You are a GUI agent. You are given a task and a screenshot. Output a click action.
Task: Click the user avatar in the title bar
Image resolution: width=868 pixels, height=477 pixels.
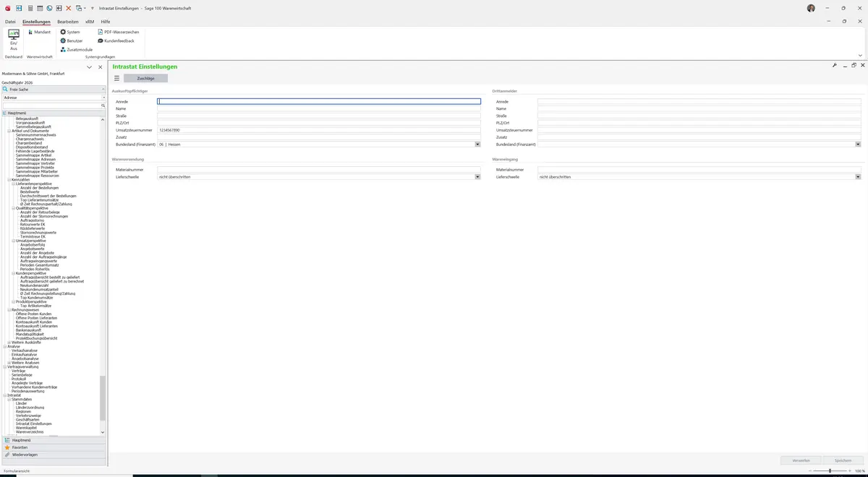tap(811, 8)
